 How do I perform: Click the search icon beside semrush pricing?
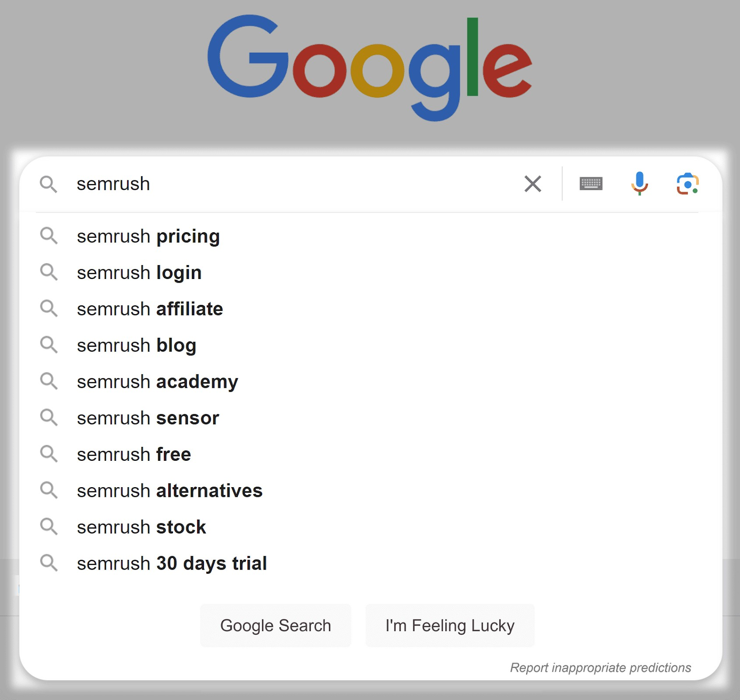(49, 236)
